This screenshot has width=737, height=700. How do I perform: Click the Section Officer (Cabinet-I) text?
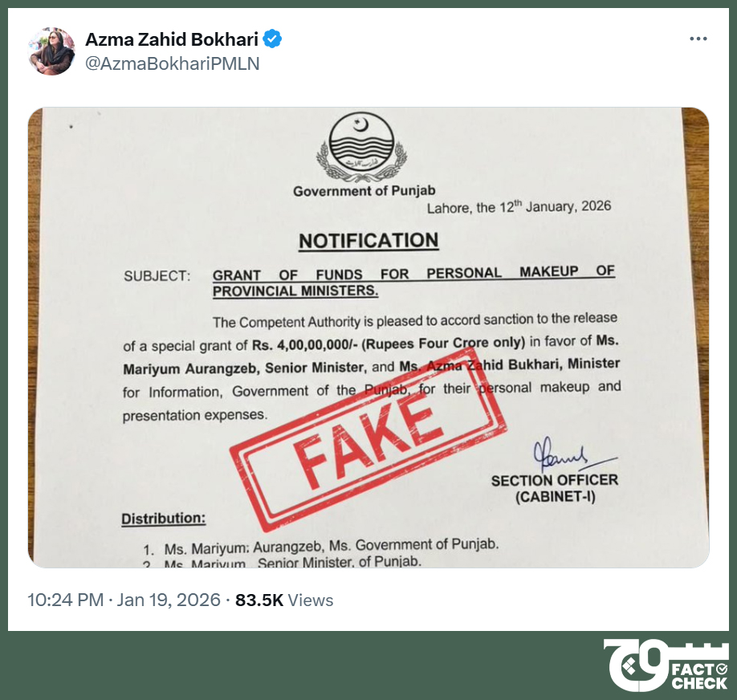pyautogui.click(x=555, y=488)
